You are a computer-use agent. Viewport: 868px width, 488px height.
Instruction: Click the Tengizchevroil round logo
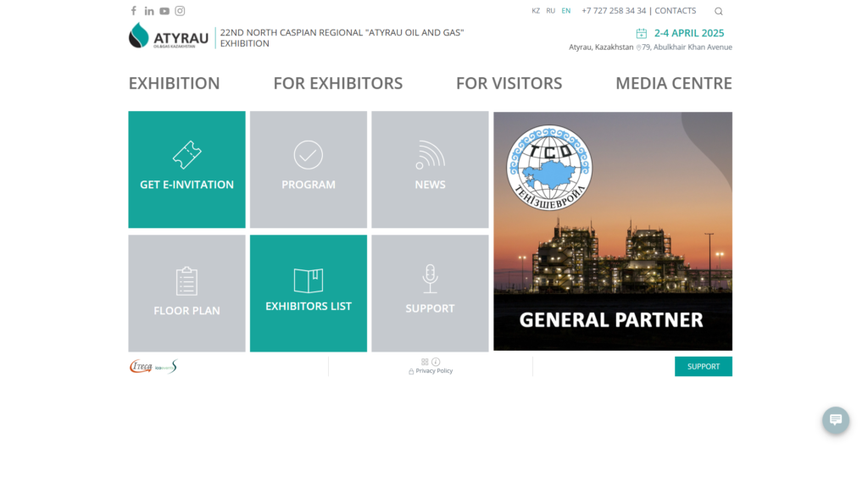click(x=549, y=168)
